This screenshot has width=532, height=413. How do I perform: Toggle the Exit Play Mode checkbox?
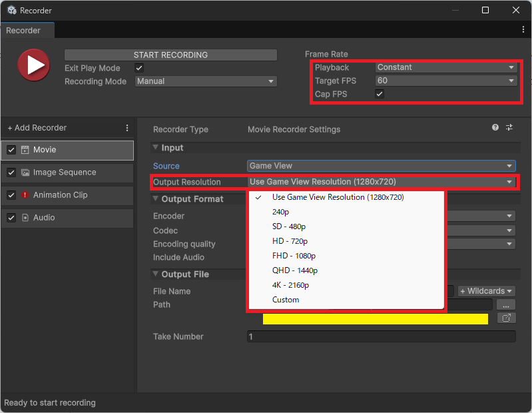point(139,68)
